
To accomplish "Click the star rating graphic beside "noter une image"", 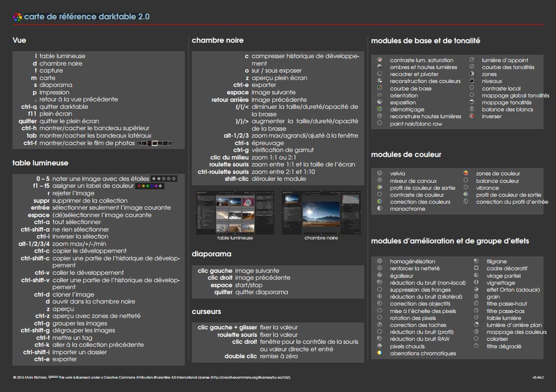I will tap(164, 179).
